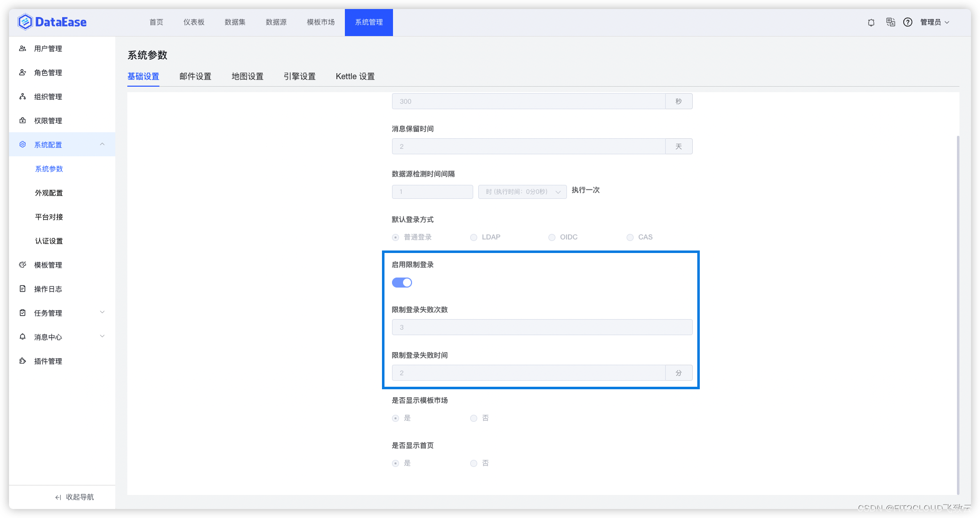Screen dimensions: 980x518
Task: Click the 限制登录失败时间 input field
Action: pyautogui.click(x=529, y=373)
